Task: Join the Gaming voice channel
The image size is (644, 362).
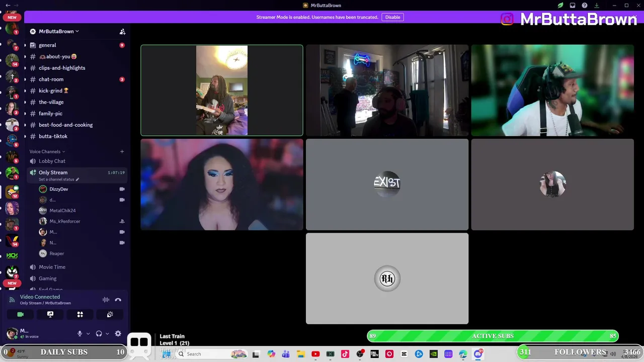Action: pyautogui.click(x=75, y=279)
